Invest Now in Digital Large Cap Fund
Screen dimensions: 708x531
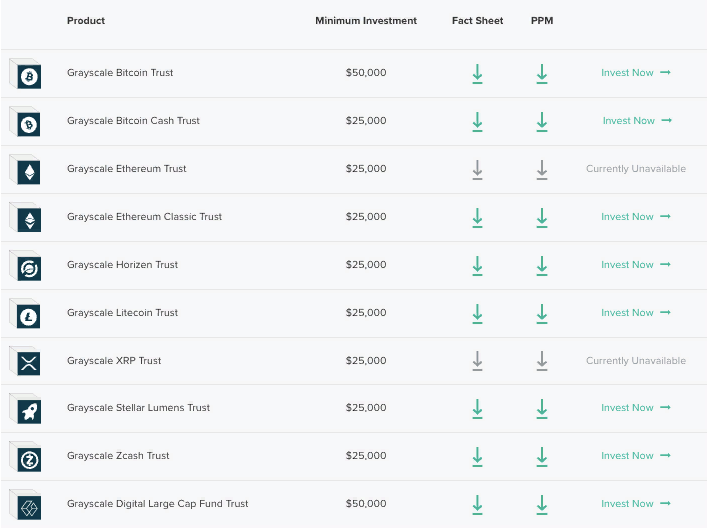[x=635, y=504]
